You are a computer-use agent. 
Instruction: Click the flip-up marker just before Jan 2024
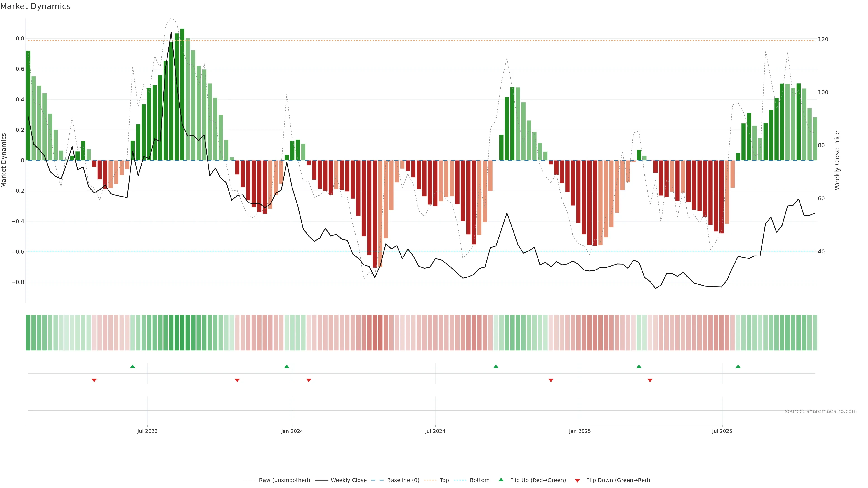[x=287, y=366]
